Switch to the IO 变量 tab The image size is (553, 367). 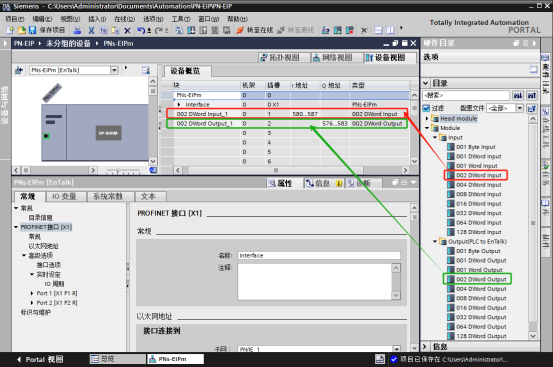tap(65, 196)
